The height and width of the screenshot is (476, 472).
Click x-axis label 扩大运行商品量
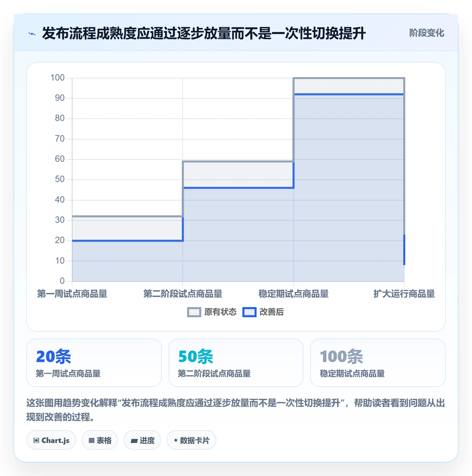(x=404, y=294)
